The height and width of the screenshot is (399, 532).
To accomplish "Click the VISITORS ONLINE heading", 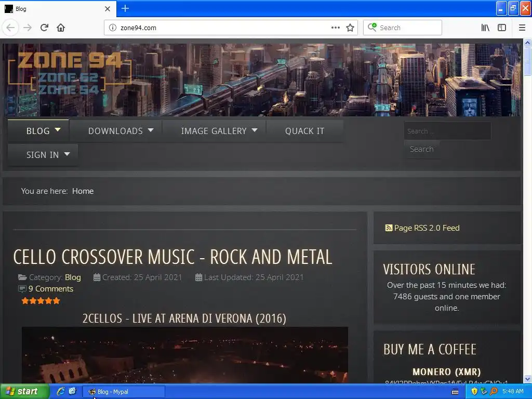I will tap(429, 270).
